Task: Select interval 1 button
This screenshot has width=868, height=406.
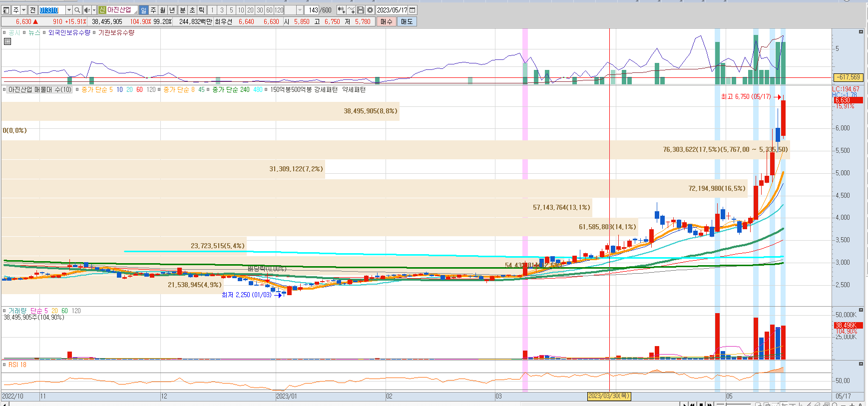Action: click(212, 10)
